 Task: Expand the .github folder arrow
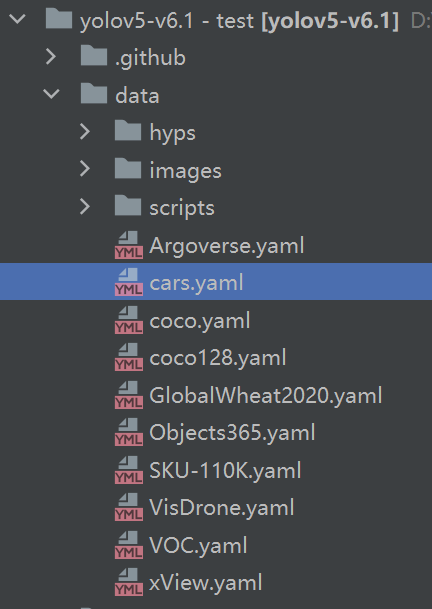(51, 56)
